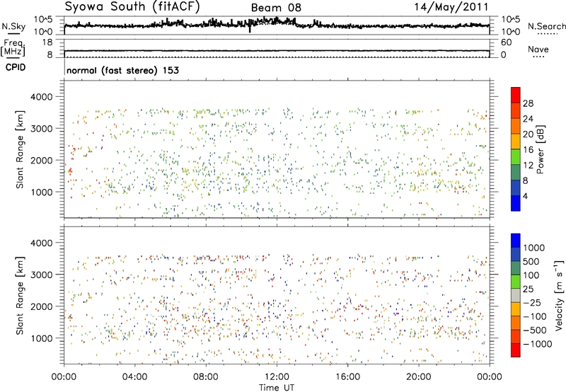Click the '4' tick on Power scale

[x=525, y=197]
